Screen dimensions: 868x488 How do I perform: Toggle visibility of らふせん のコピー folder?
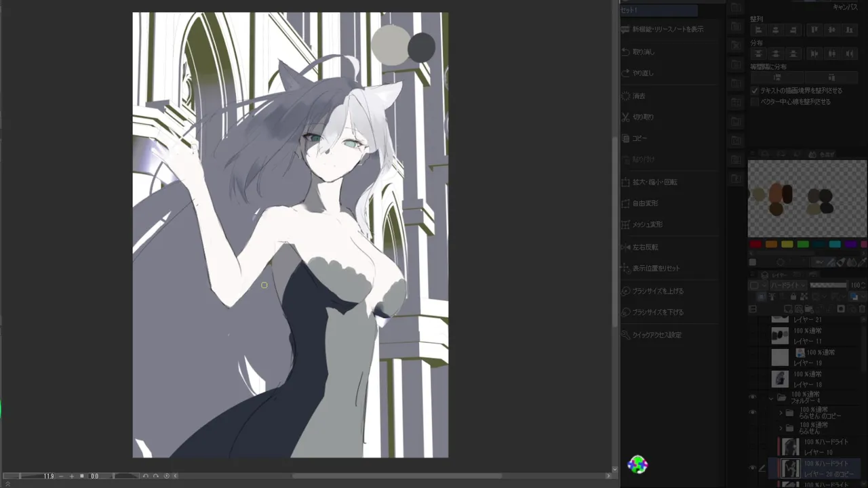(752, 413)
